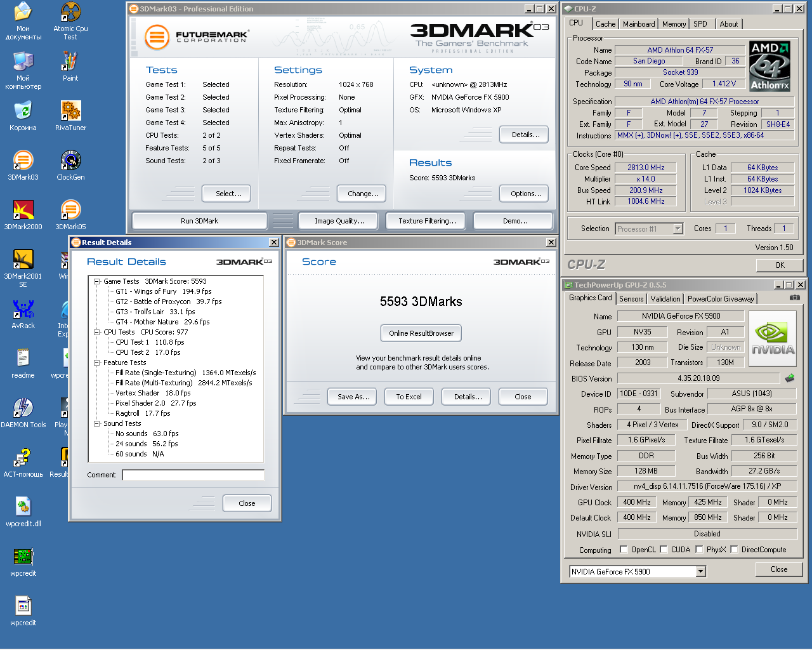Select the wpcredit.dll file icon
This screenshot has width=812, height=650.
coord(23,512)
